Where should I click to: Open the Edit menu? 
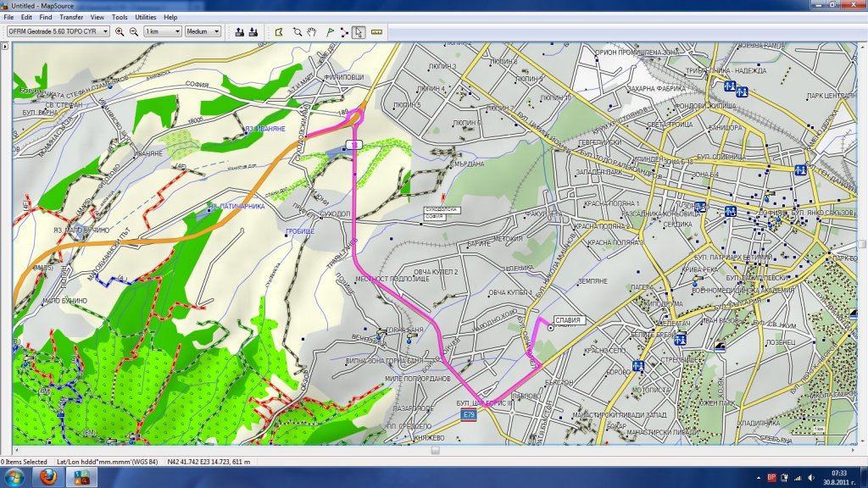tap(26, 17)
